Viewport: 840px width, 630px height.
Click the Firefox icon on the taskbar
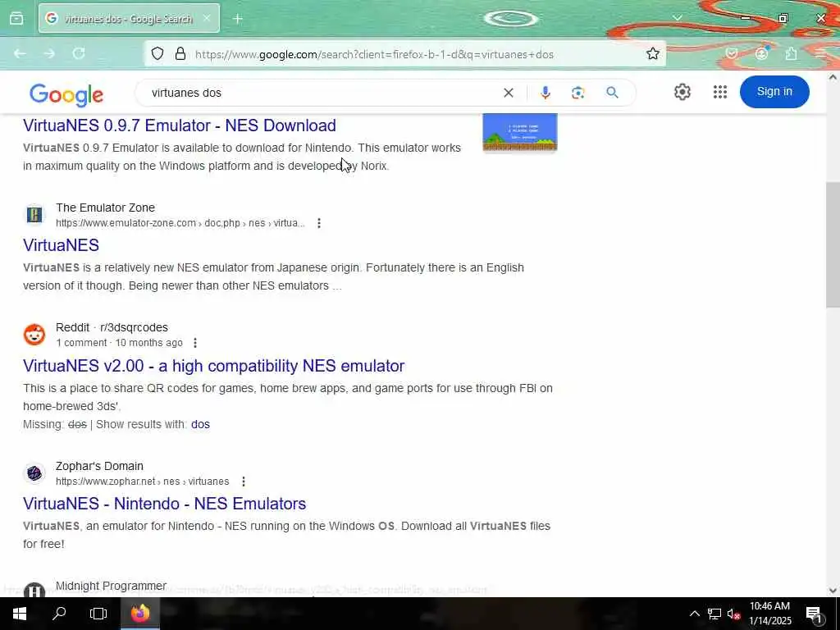tap(139, 614)
